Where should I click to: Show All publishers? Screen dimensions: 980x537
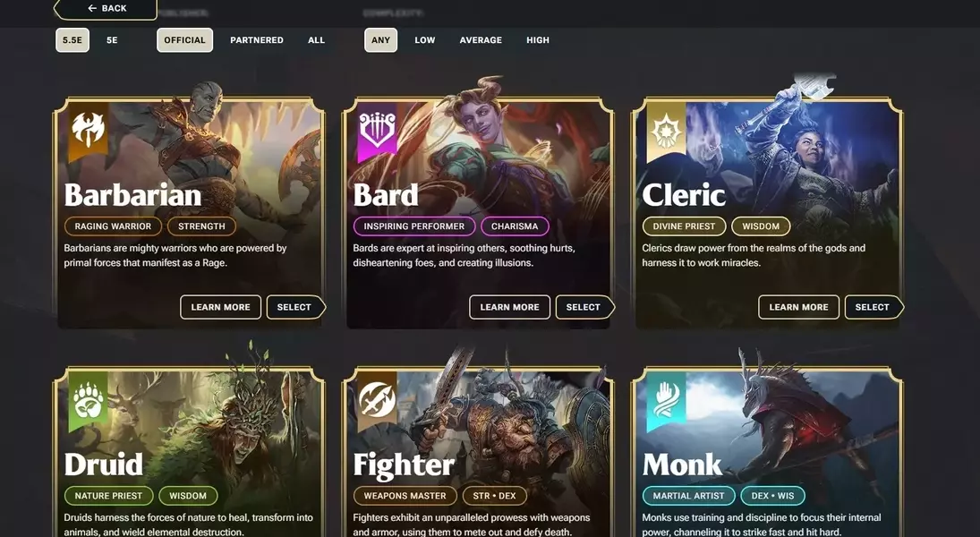[x=316, y=40]
